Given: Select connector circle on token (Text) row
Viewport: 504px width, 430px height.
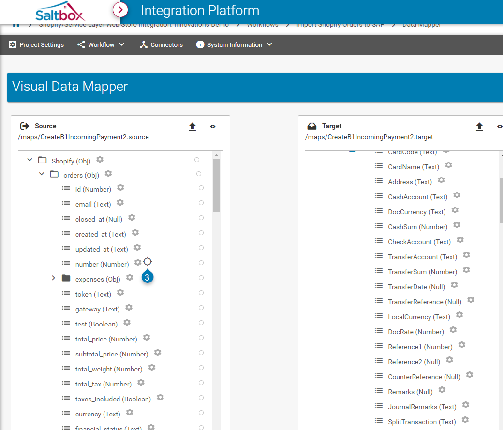Looking at the screenshot, I should pyautogui.click(x=201, y=293).
